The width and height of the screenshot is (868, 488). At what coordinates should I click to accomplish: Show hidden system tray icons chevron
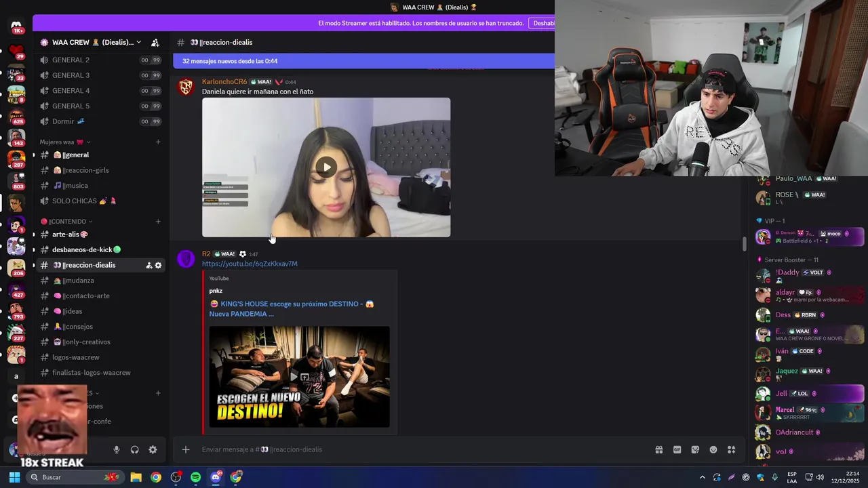(x=702, y=477)
